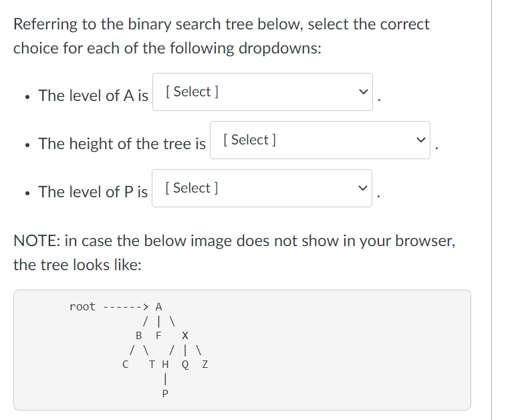This screenshot has height=420, width=516.
Task: Click the "The level of A is" label
Action: 93,96
